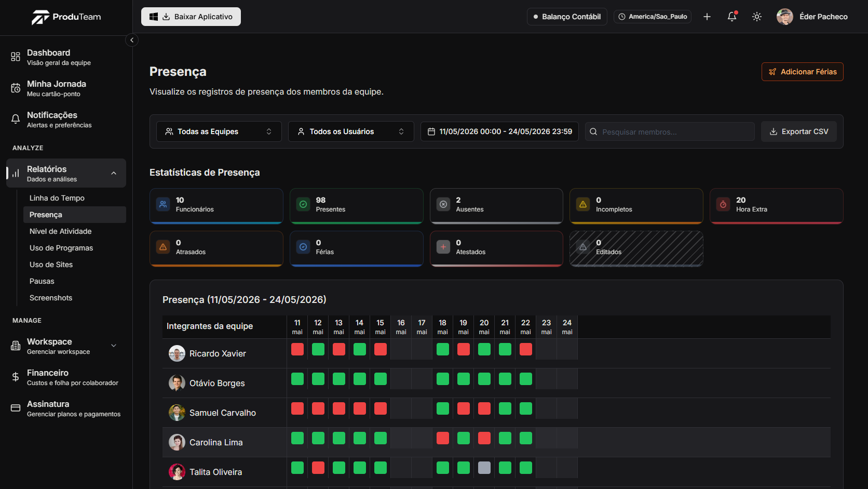Click the Funcionários stat card icon

(163, 204)
